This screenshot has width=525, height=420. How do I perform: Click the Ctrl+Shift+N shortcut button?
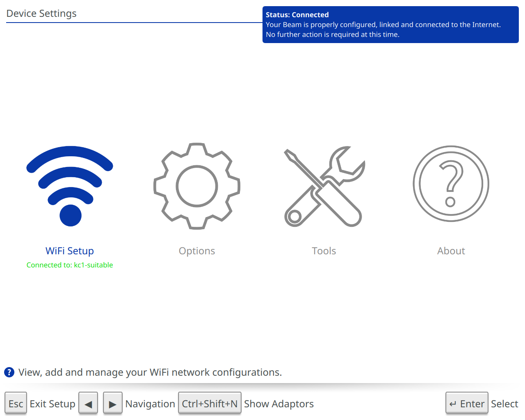click(210, 404)
